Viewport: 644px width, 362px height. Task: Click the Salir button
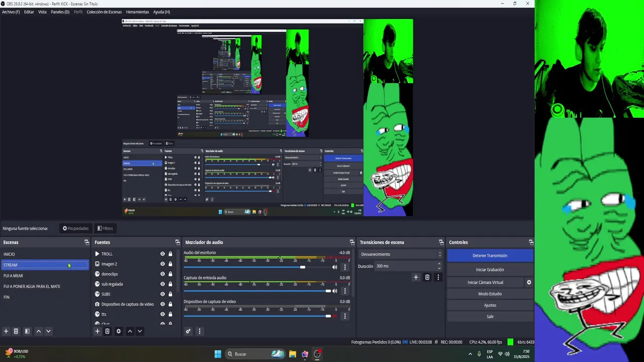point(490,317)
